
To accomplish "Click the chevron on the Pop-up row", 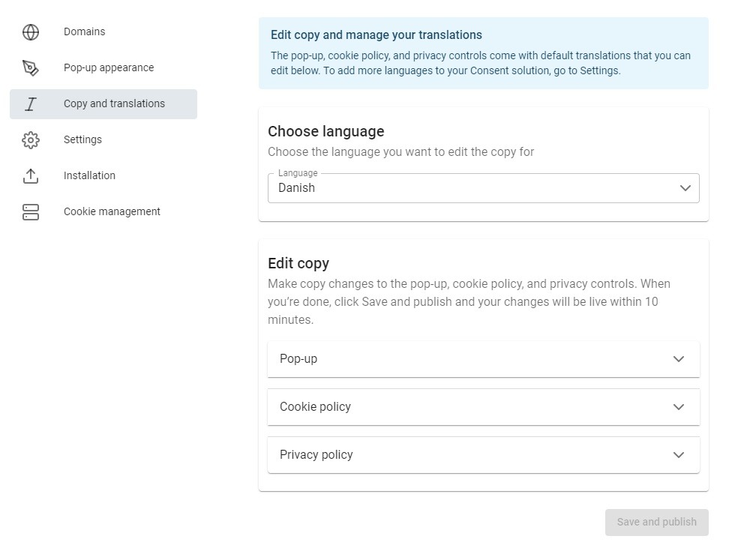I will pos(679,359).
